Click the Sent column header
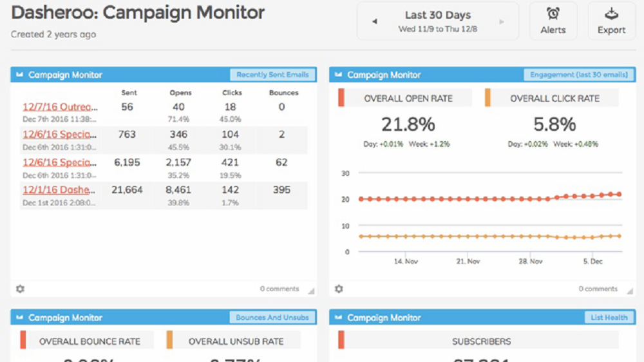Viewport: 644px width, 362px height. click(129, 93)
